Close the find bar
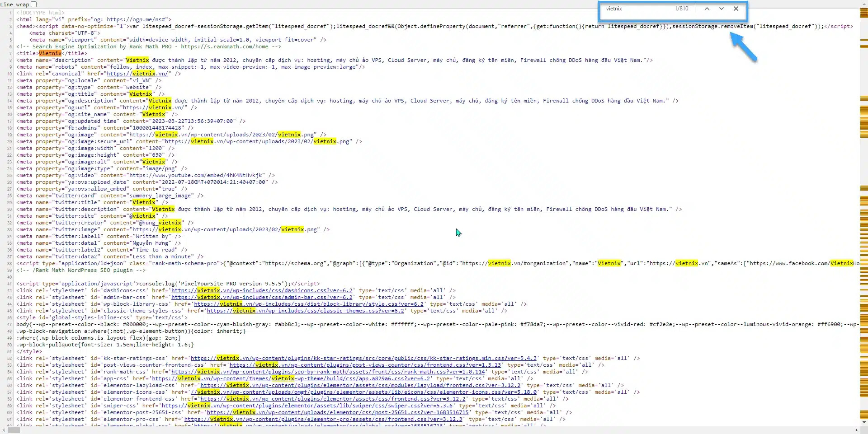This screenshot has width=868, height=434. pos(736,9)
